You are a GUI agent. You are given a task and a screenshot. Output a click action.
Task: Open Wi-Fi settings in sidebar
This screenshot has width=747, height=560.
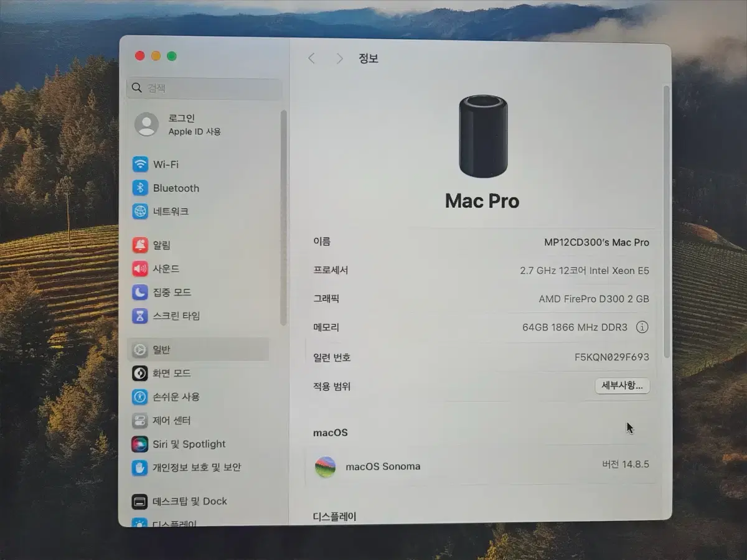(x=198, y=164)
